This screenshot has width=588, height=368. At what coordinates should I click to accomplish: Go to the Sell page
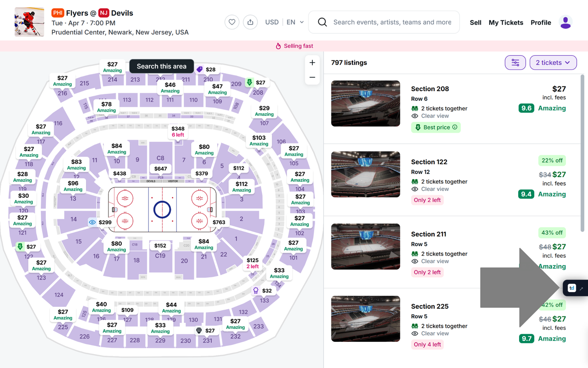[475, 23]
